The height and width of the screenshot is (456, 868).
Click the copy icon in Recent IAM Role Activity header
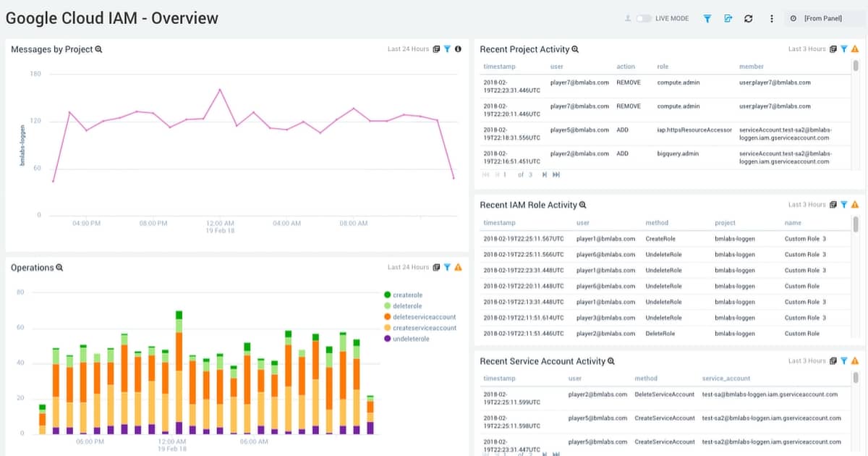point(833,205)
